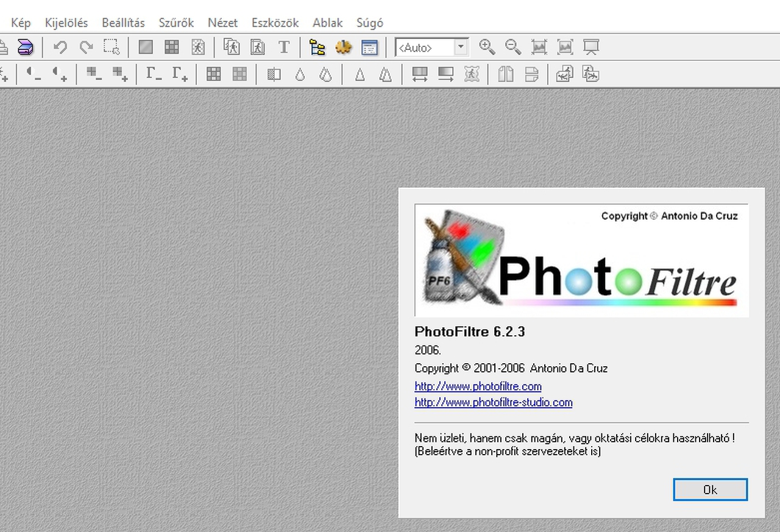Start full screen presentation view
Screen dimensions: 780x532
click(591, 47)
